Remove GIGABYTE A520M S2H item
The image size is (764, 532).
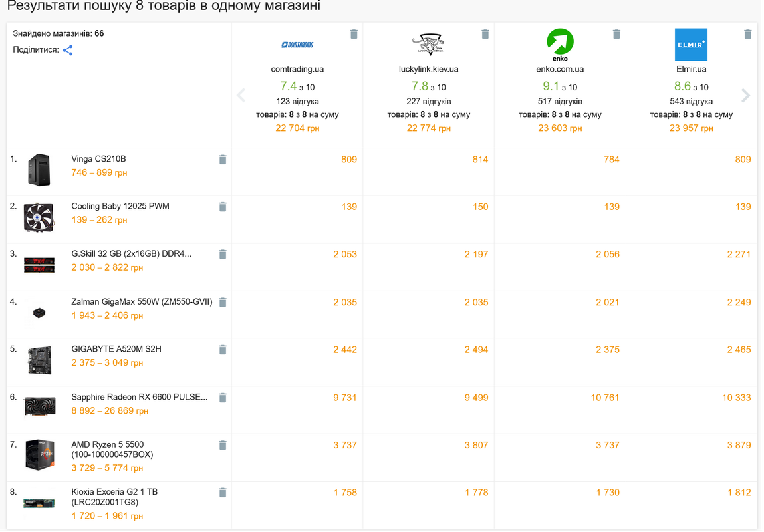(223, 350)
